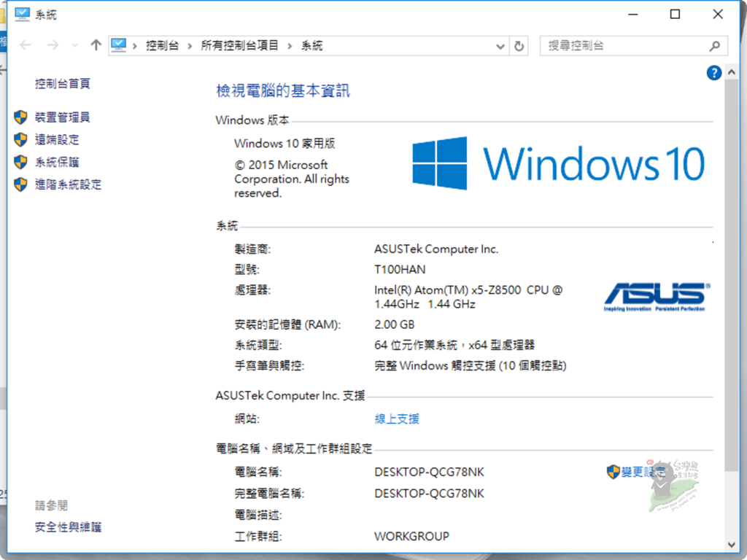Maximize the 系統 window

click(x=675, y=15)
